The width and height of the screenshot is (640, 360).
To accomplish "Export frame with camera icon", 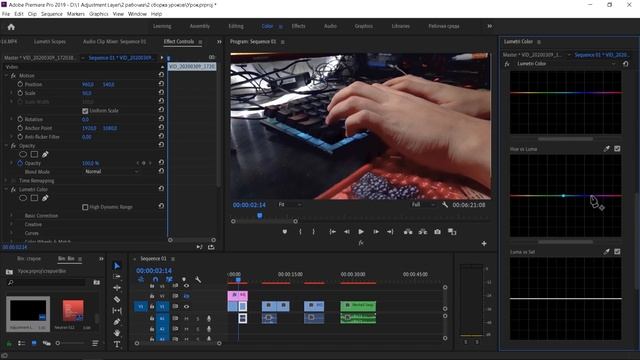I will (437, 232).
